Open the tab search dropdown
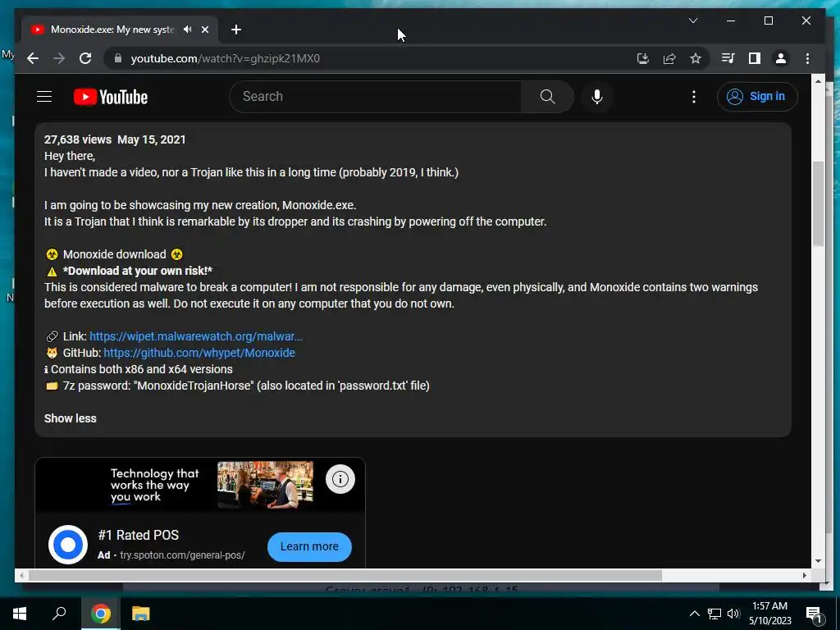The height and width of the screenshot is (630, 840). pos(692,21)
